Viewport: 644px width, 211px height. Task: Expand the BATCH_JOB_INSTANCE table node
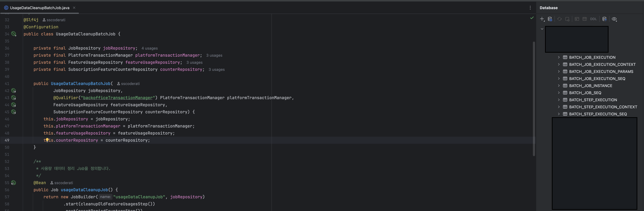(559, 86)
